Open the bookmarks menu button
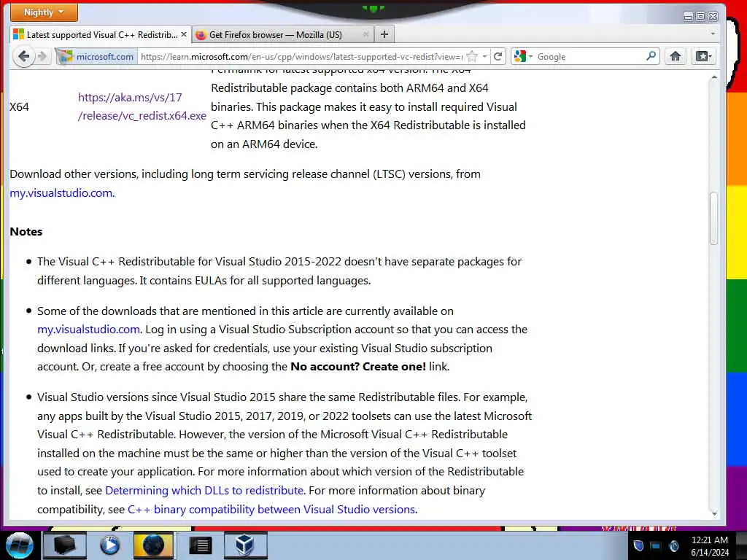The image size is (747, 560). 703,57
